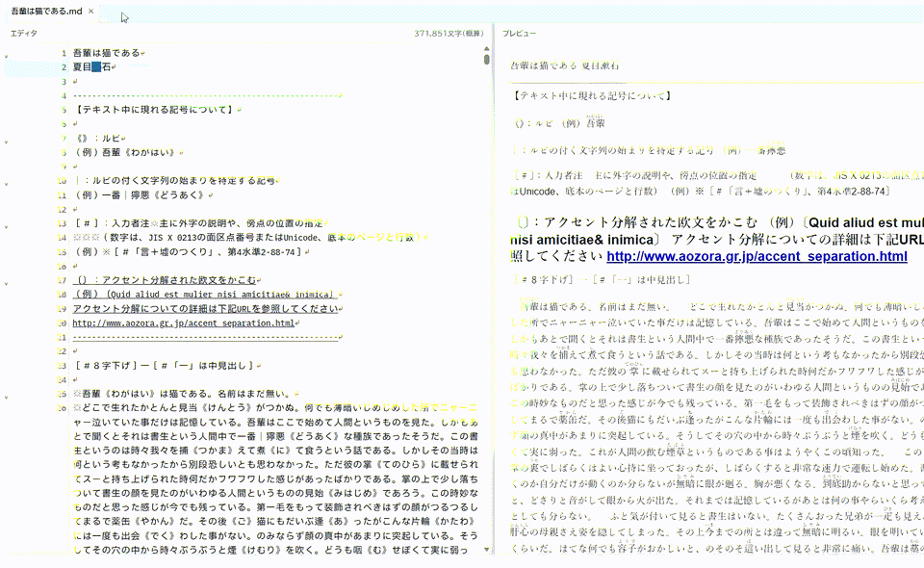The height and width of the screenshot is (568, 924).
Task: Click 【テキスト中に現れる記号について】 in the editor
Action: (x=154, y=110)
